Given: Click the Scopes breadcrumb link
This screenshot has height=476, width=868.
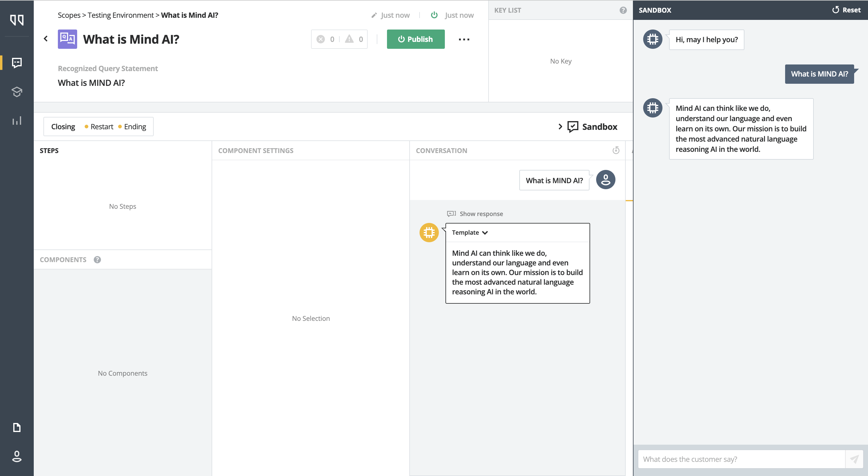Looking at the screenshot, I should (x=69, y=15).
